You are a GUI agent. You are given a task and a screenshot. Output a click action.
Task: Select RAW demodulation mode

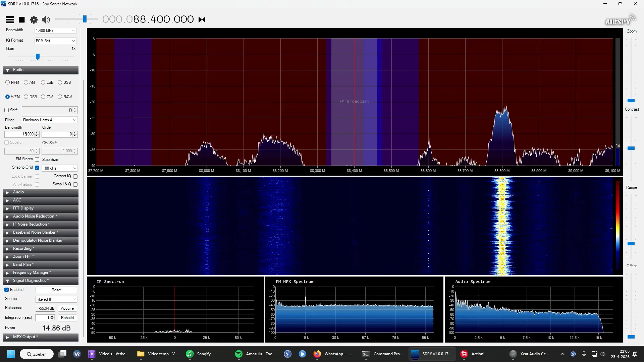coord(65,97)
